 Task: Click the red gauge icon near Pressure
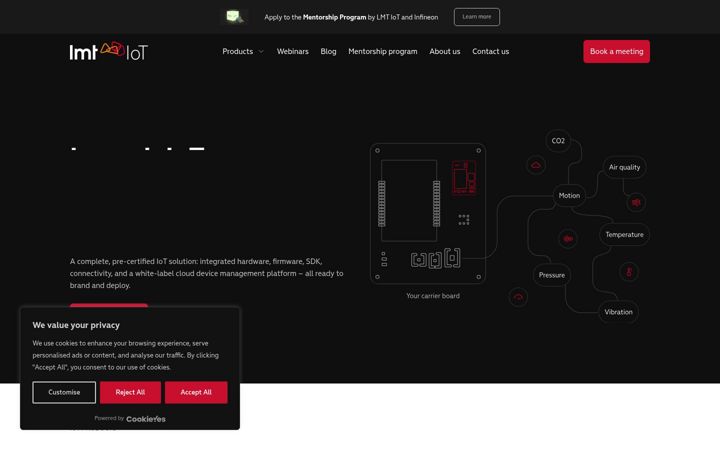tap(518, 297)
